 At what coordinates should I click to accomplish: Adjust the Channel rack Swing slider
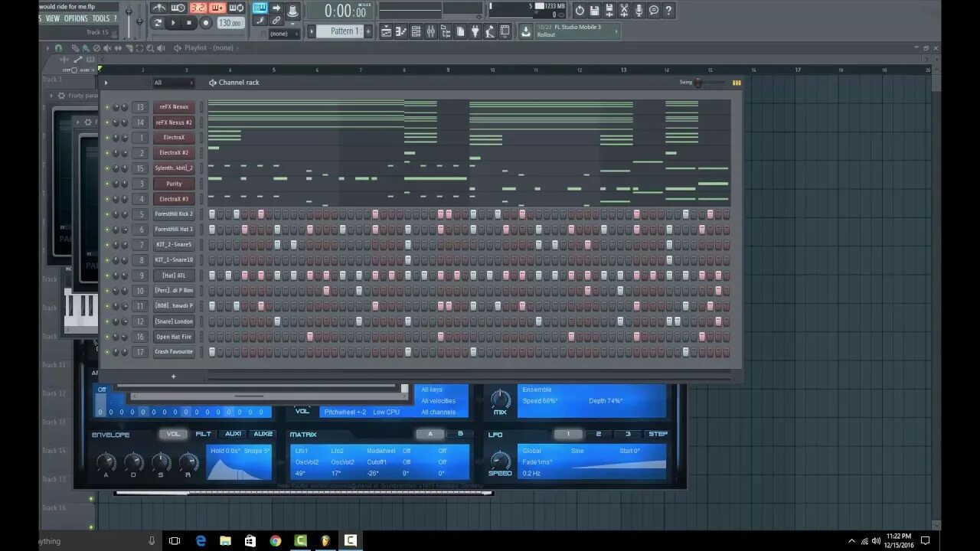708,83
